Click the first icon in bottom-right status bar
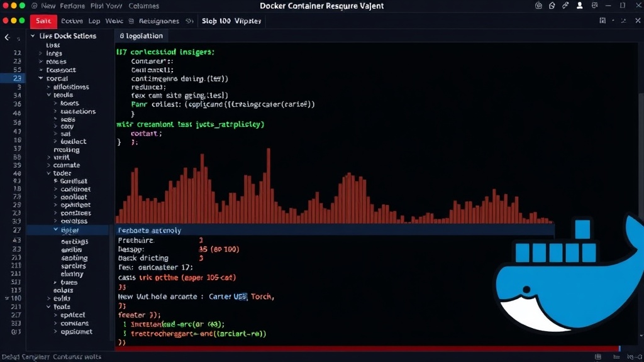 click(x=598, y=357)
